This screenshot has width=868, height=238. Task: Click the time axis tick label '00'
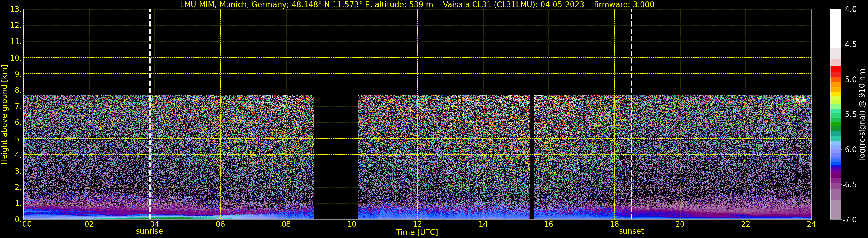pyautogui.click(x=27, y=224)
